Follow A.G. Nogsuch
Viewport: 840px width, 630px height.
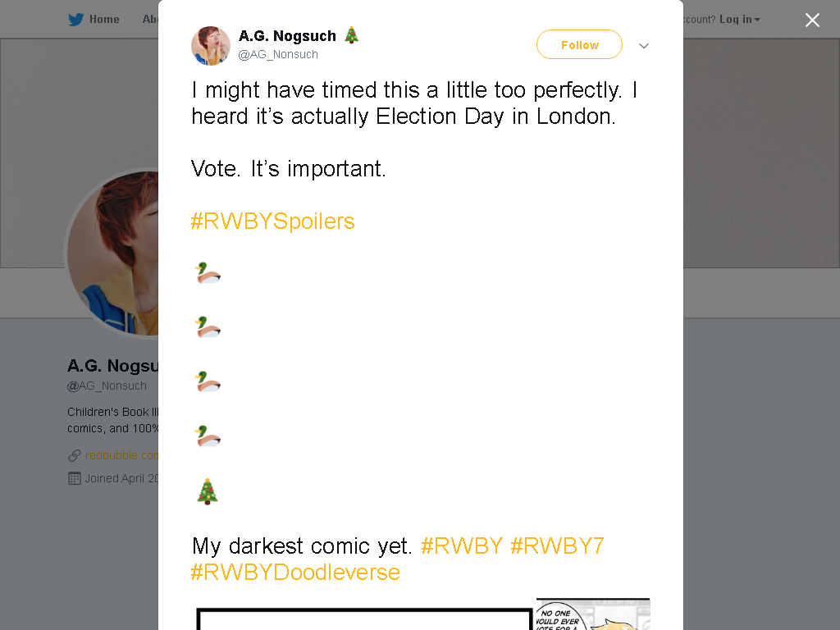pyautogui.click(x=579, y=45)
